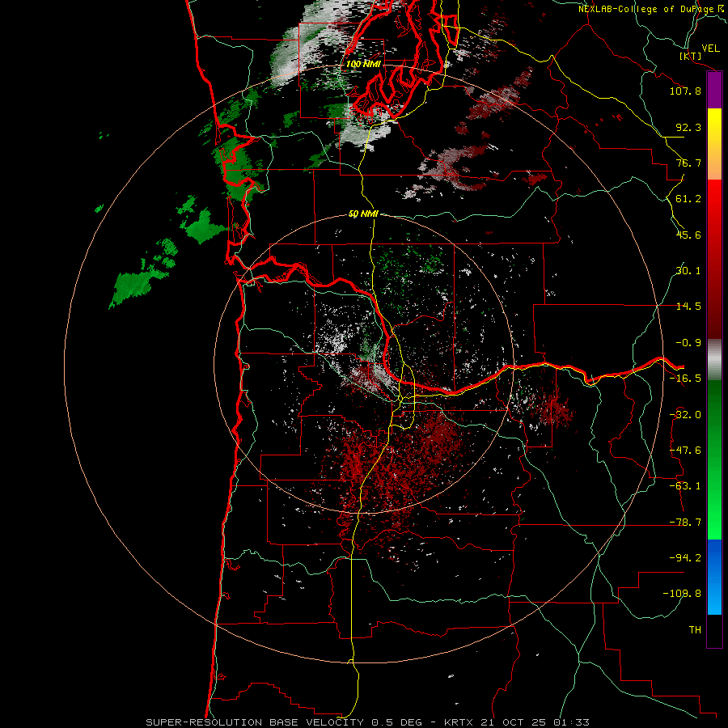Pick the red segment of velocity color bar
This screenshot has height=728, width=728.
714,259
